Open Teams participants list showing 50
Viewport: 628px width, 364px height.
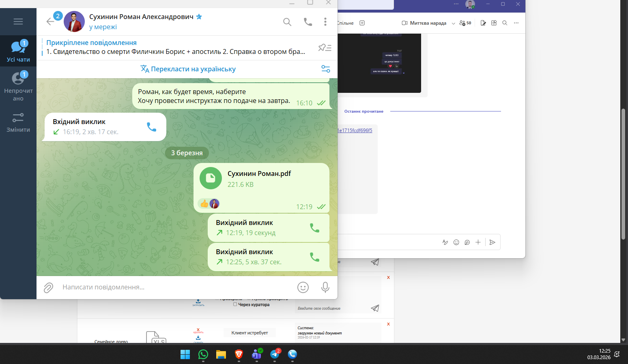coord(465,23)
